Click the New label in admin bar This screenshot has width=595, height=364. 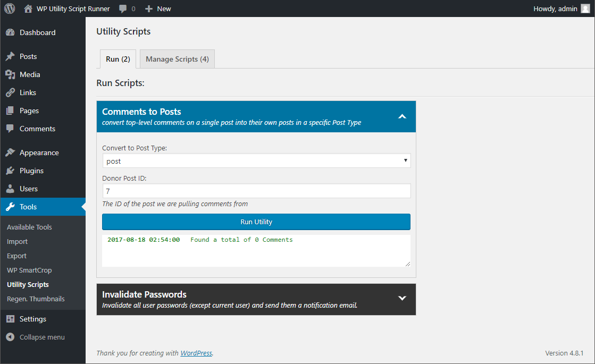(x=164, y=9)
